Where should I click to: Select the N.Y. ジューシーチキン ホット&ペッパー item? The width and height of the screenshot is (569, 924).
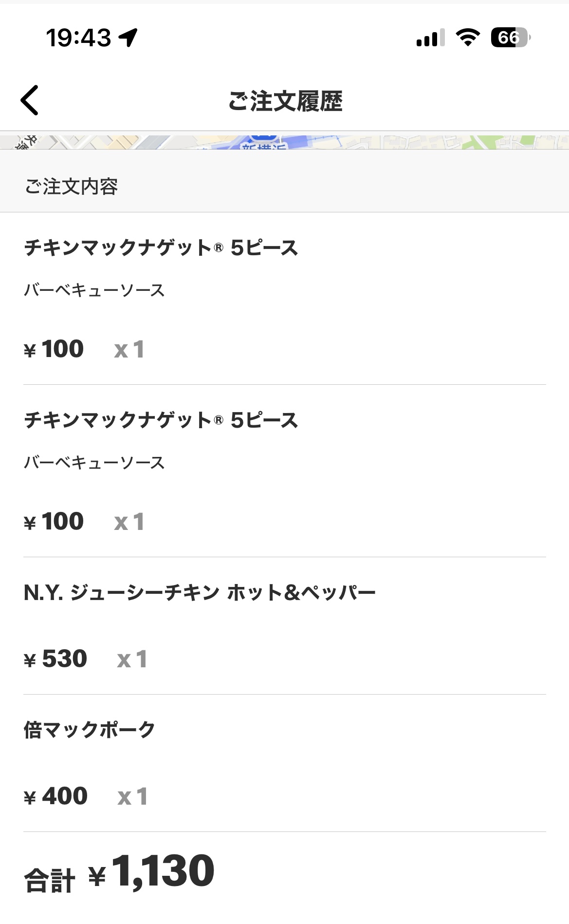point(200,593)
